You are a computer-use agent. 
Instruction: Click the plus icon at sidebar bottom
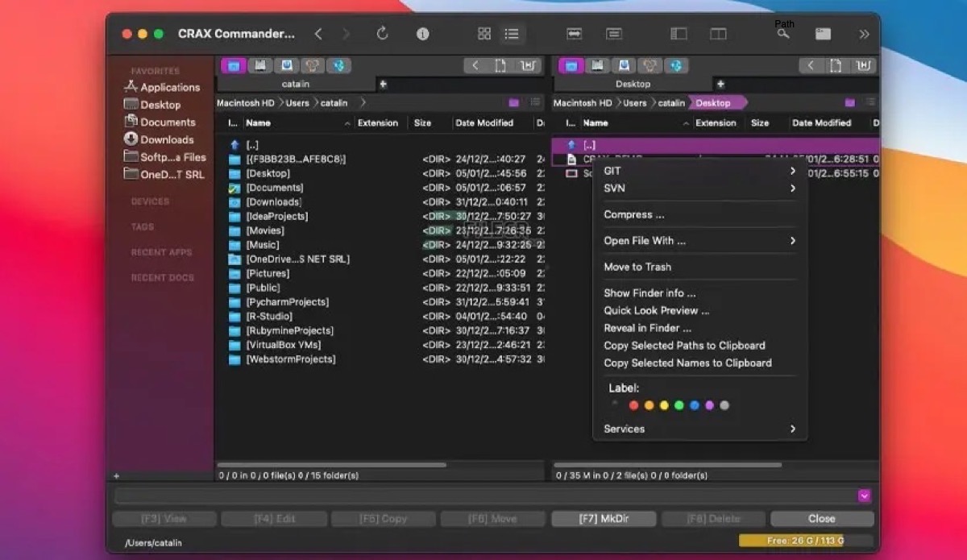(116, 475)
